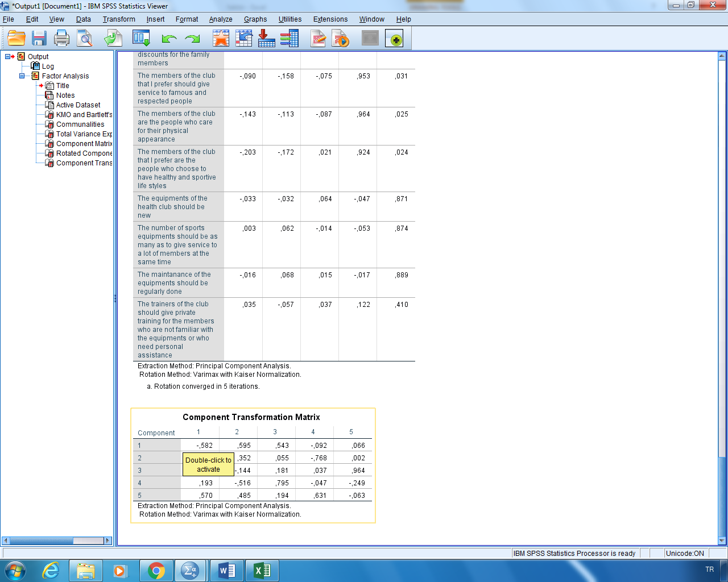Open the File menu

(x=9, y=19)
